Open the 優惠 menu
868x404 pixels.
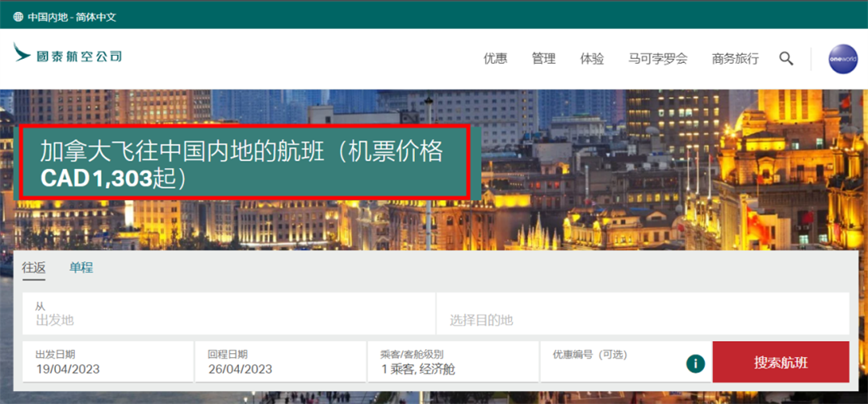pyautogui.click(x=496, y=59)
